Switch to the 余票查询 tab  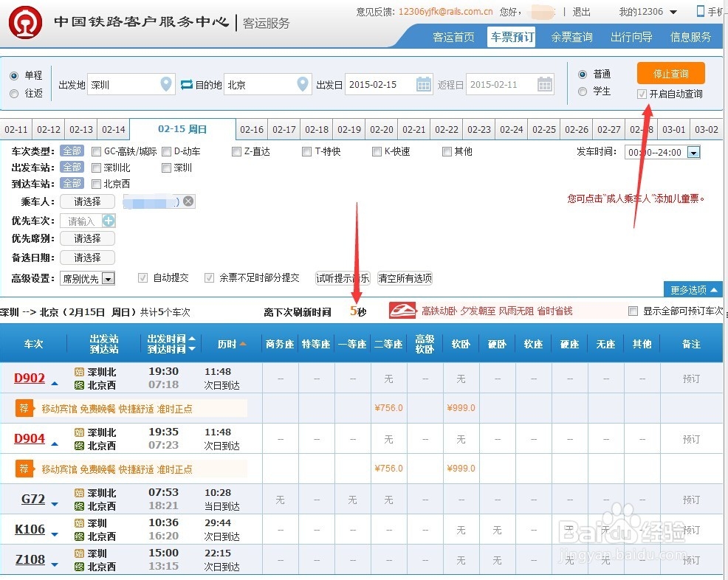tap(571, 37)
